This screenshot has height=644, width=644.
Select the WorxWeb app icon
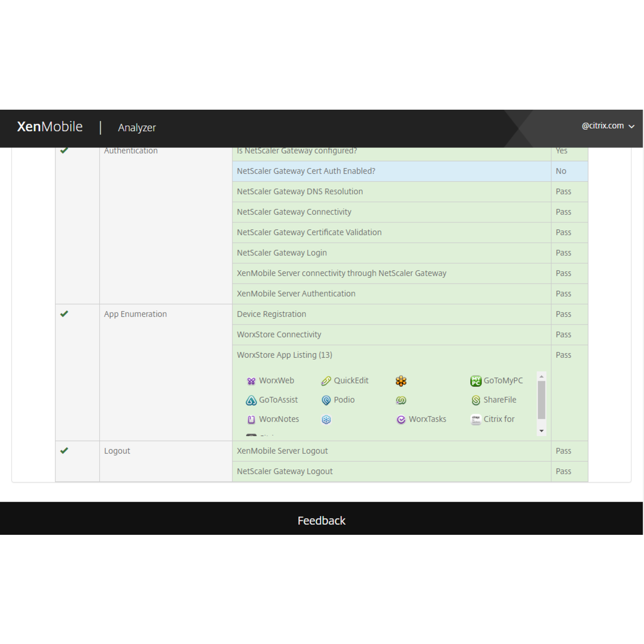[251, 381]
